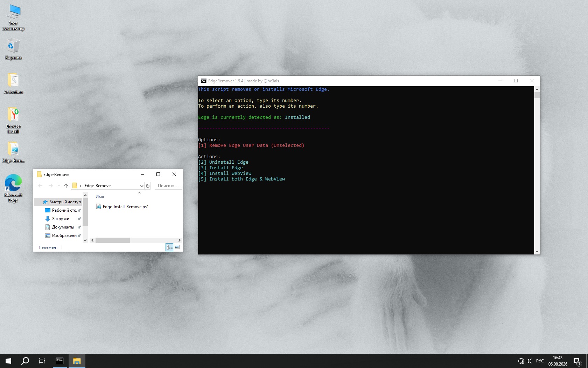Switch Explorer to large icons view
This screenshot has height=368, width=588.
(177, 247)
